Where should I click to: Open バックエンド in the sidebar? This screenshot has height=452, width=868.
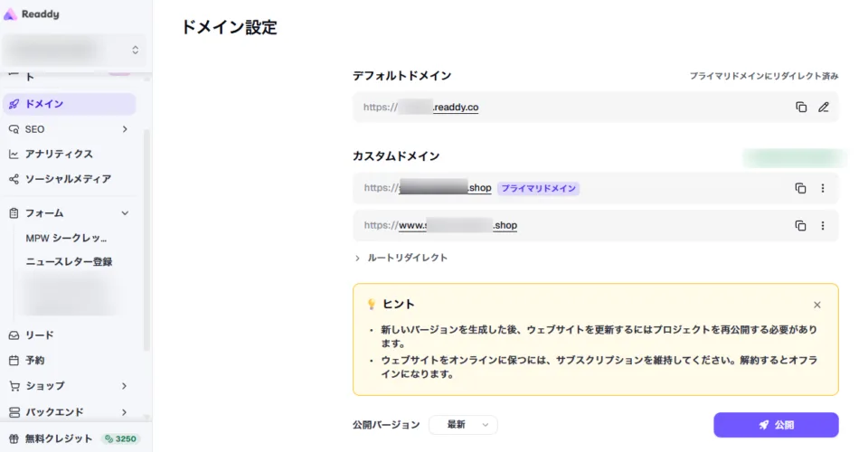click(x=70, y=412)
